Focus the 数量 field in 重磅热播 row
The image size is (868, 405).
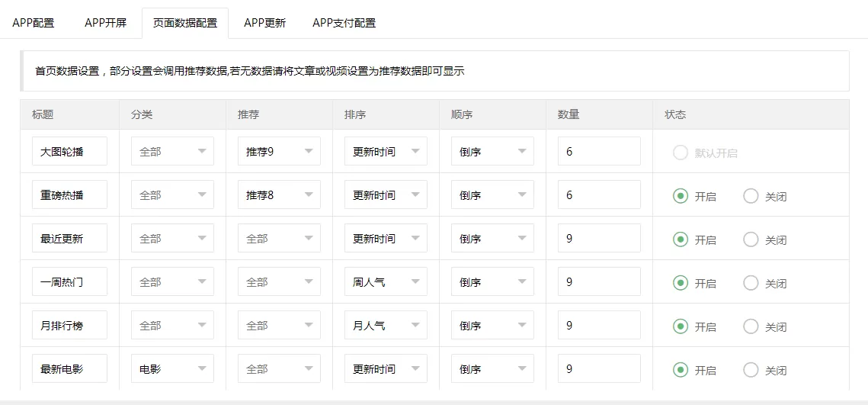[599, 195]
